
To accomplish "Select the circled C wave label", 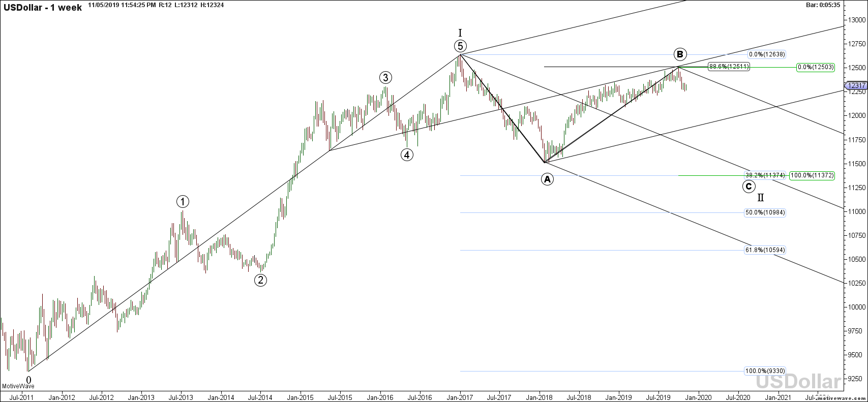I will tap(749, 187).
